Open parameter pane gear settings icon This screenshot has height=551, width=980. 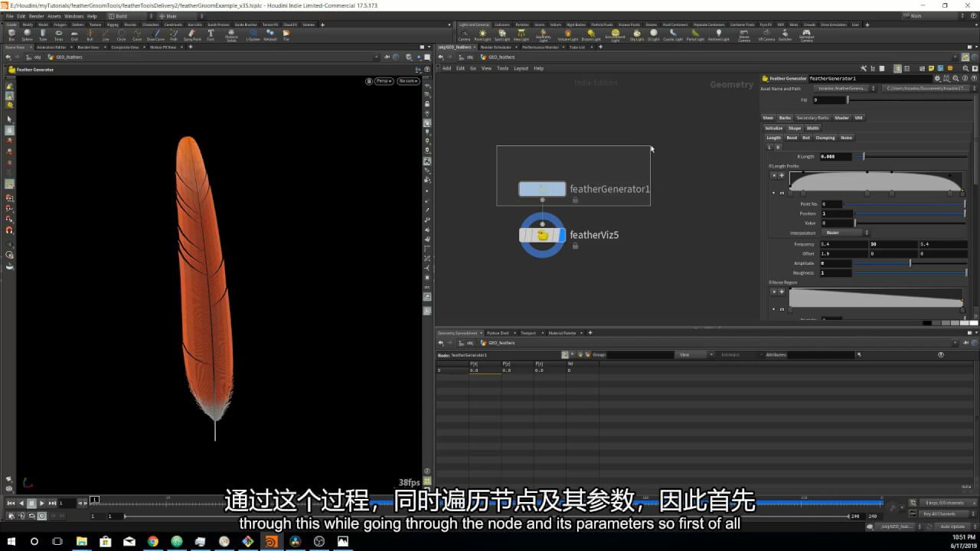point(936,78)
